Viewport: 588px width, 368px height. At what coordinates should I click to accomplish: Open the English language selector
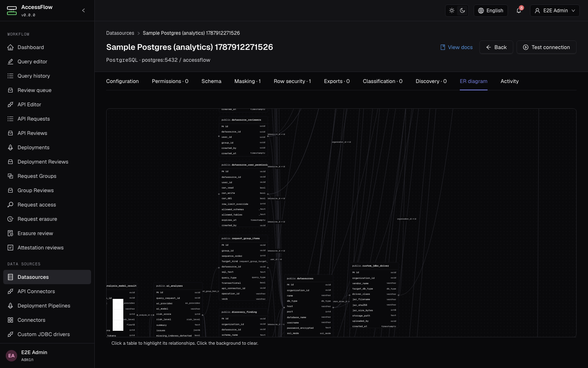[x=490, y=11]
